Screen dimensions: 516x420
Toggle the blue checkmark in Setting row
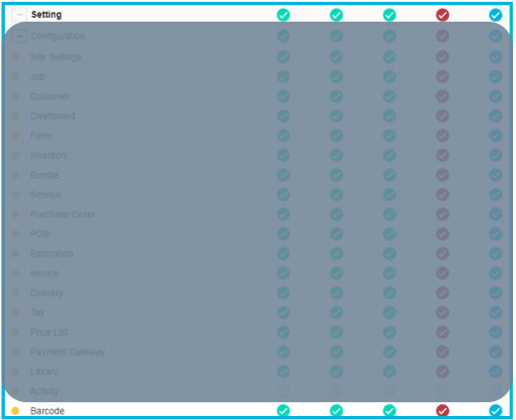(x=495, y=15)
